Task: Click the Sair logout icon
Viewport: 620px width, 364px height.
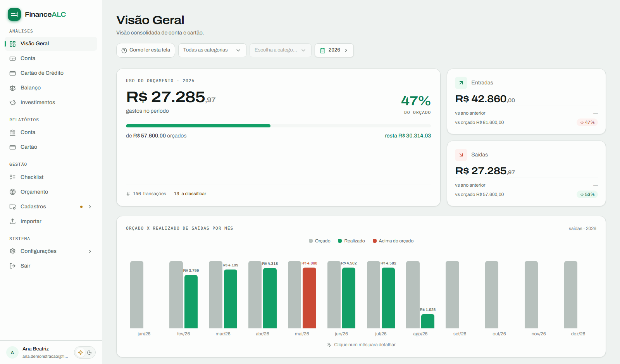Action: (x=12, y=266)
